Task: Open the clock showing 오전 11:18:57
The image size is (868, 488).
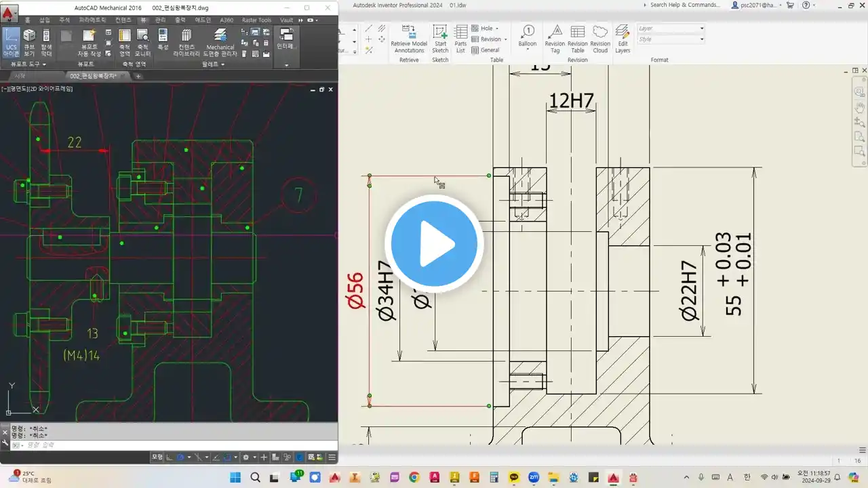Action: click(x=812, y=477)
